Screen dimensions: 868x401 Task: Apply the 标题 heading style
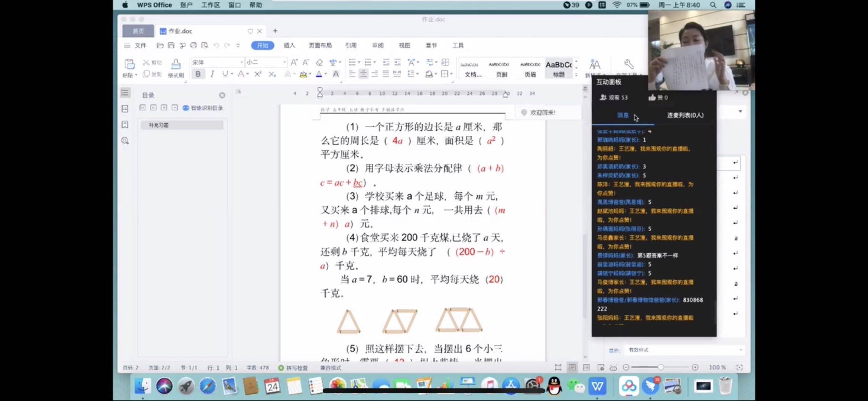pos(559,68)
